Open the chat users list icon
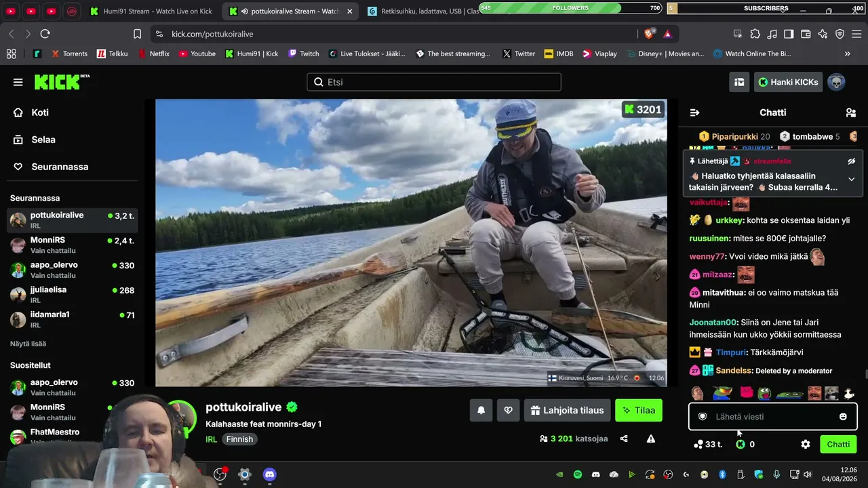Viewport: 868px width, 488px height. click(851, 113)
